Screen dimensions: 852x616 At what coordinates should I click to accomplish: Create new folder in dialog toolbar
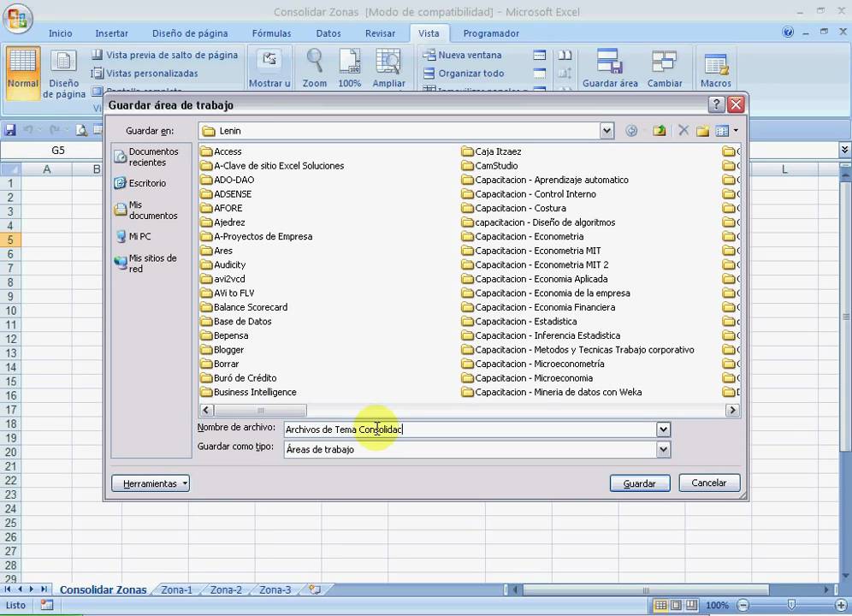pos(702,131)
